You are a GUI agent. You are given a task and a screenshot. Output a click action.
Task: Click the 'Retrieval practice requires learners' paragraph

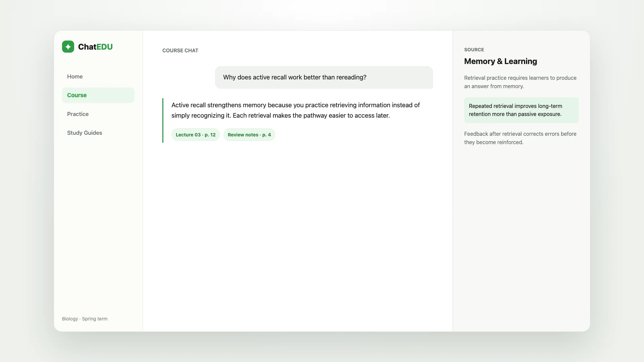[x=520, y=82]
